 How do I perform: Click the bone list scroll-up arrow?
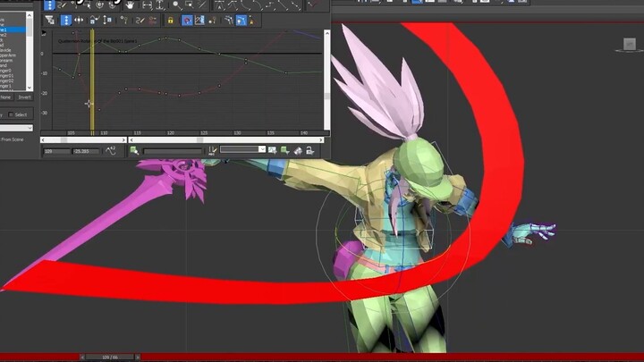30,15
